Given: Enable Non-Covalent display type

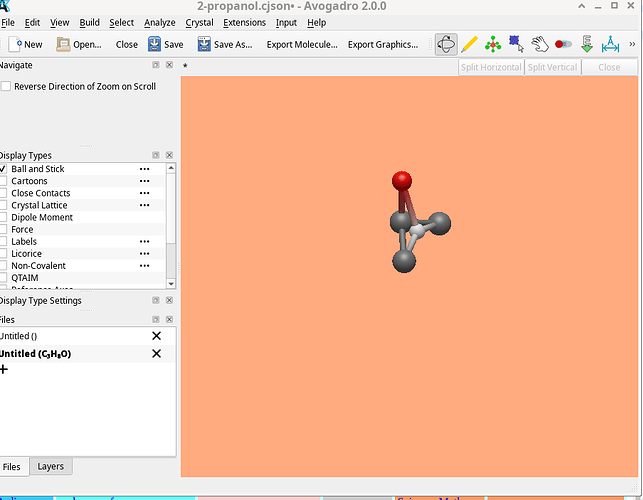Looking at the screenshot, I should click(x=3, y=266).
